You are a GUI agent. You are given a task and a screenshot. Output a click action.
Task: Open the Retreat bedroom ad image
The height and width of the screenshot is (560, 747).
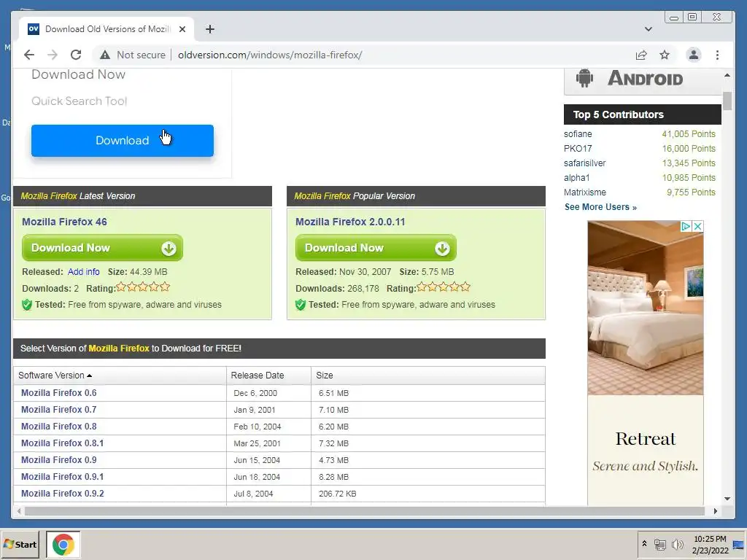coord(646,308)
